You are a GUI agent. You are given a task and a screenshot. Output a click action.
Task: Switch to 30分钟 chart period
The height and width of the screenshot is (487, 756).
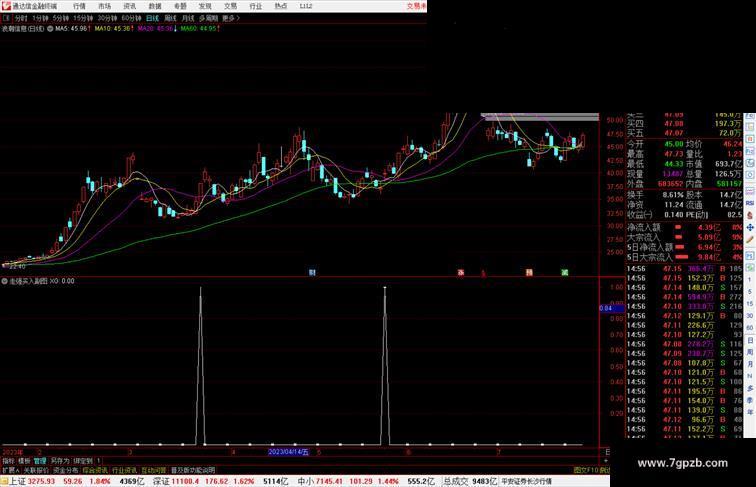pyautogui.click(x=107, y=18)
